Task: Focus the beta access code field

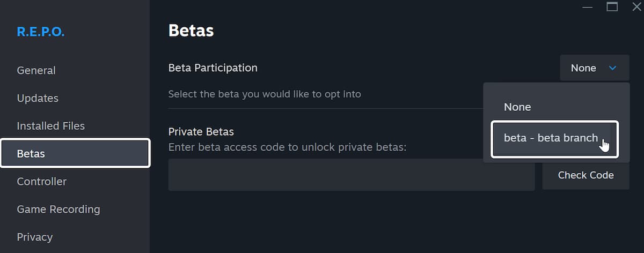Action: point(352,175)
